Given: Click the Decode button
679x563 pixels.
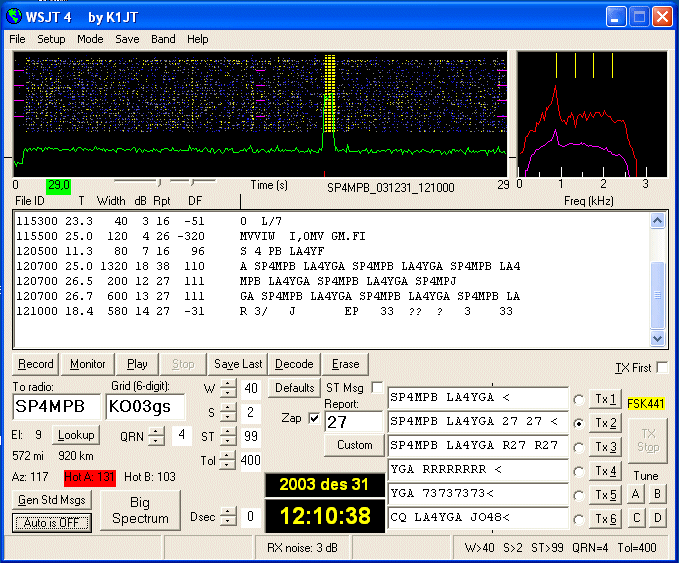Looking at the screenshot, I should tap(294, 364).
